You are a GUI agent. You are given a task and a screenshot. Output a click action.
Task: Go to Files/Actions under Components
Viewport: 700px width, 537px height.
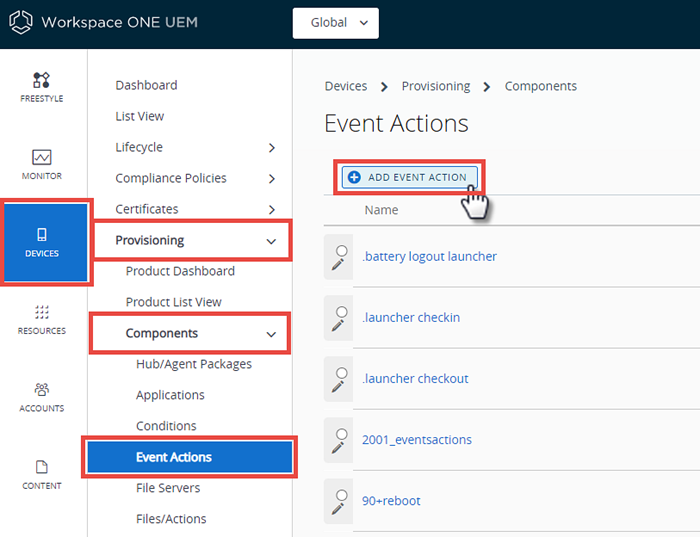(171, 519)
